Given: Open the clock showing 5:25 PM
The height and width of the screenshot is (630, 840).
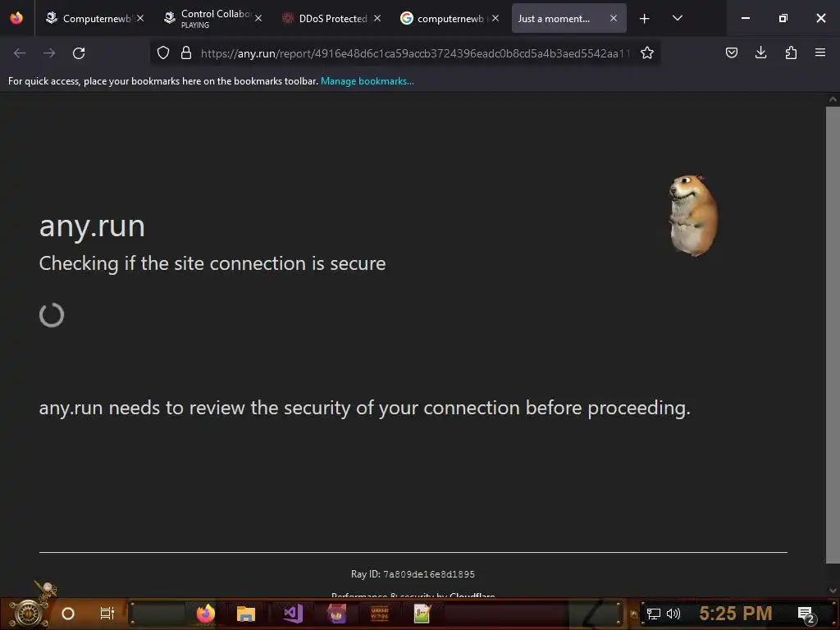Looking at the screenshot, I should pyautogui.click(x=736, y=614).
